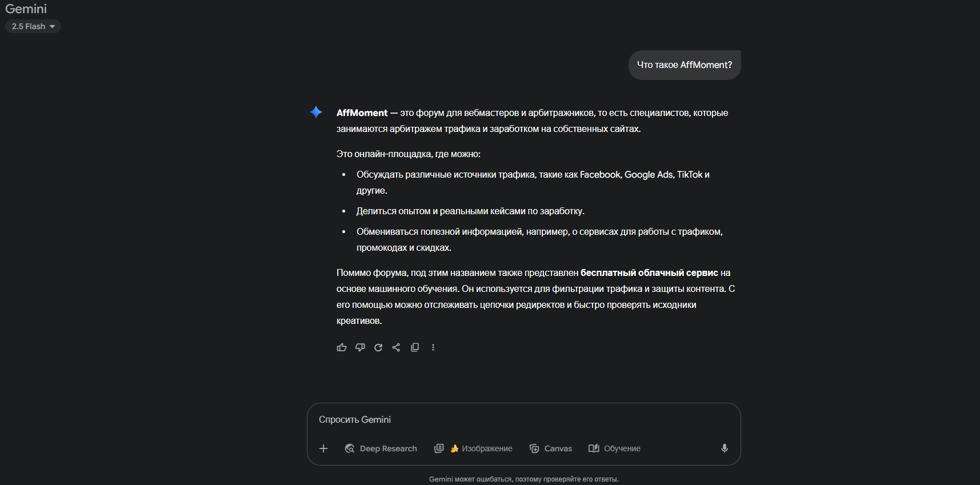Viewport: 980px width, 485px height.
Task: Click the disclaimer Gemini может ошибаться
Action: 523,479
